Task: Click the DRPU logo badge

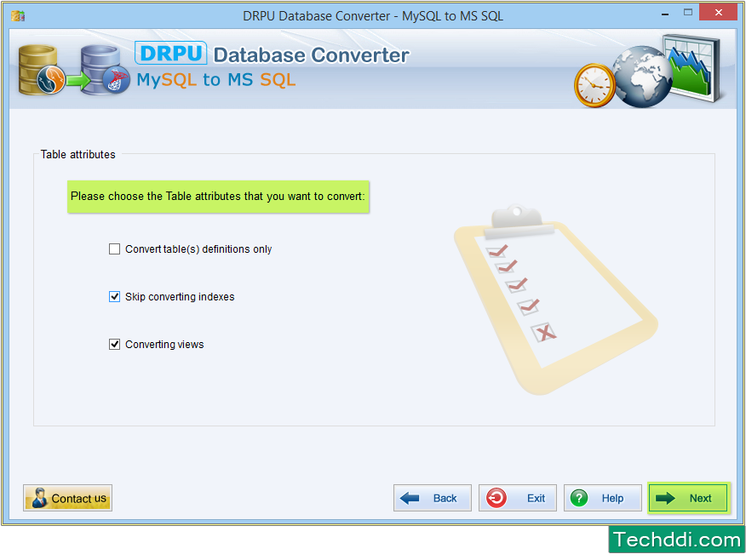Action: 171,53
